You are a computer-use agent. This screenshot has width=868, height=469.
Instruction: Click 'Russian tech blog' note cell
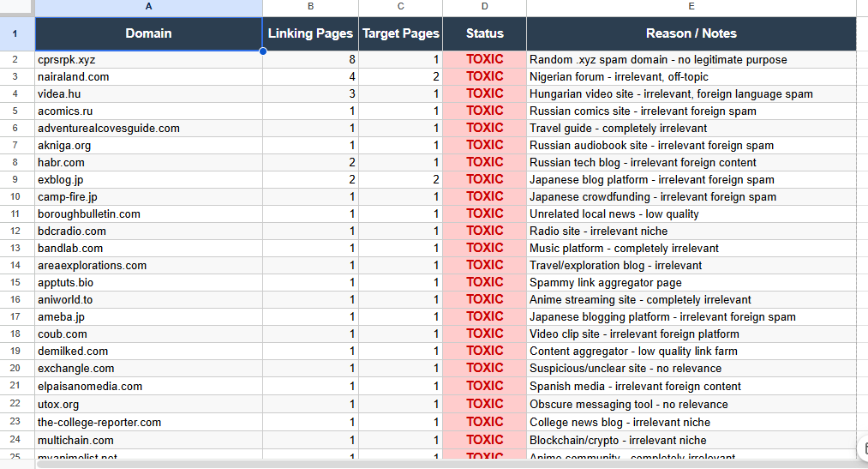(691, 163)
